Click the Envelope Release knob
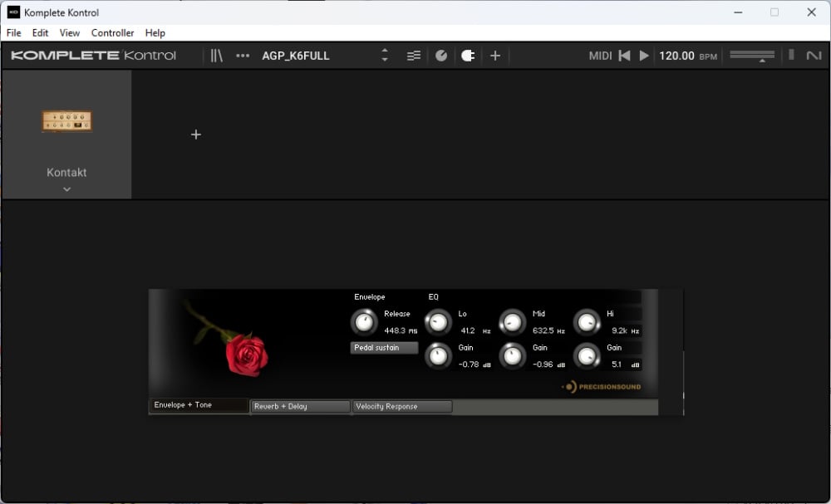The width and height of the screenshot is (831, 504). pos(364,322)
